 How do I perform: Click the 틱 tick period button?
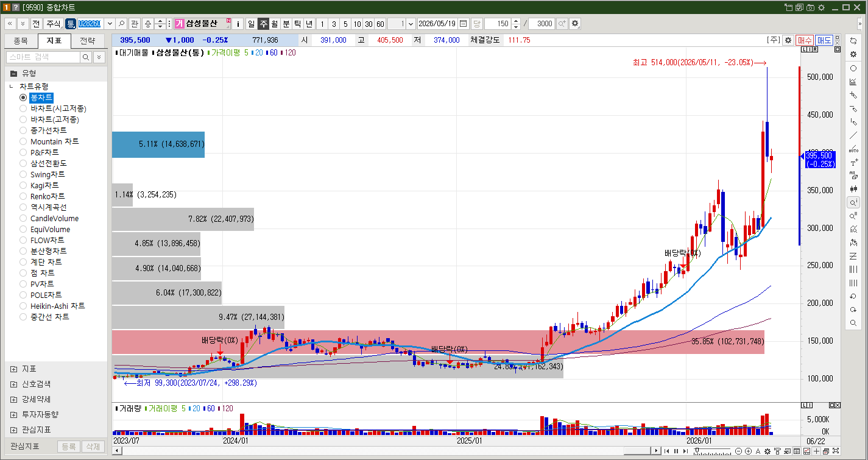click(x=297, y=24)
